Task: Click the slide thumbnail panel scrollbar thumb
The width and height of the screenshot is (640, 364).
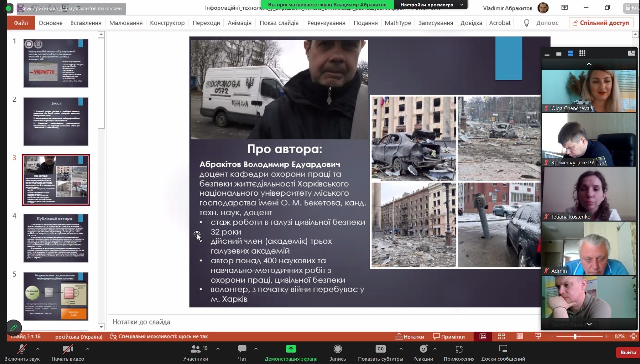Action: coord(101,83)
